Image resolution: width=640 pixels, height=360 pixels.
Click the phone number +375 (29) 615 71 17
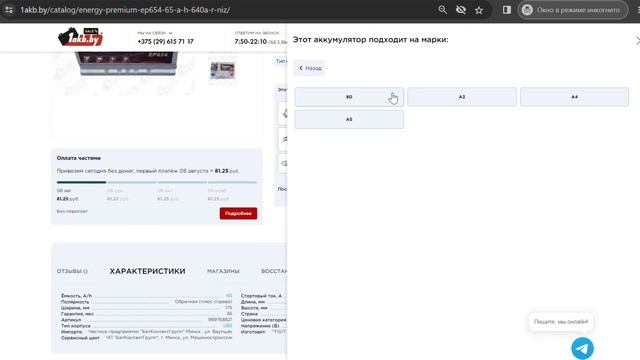click(x=165, y=42)
